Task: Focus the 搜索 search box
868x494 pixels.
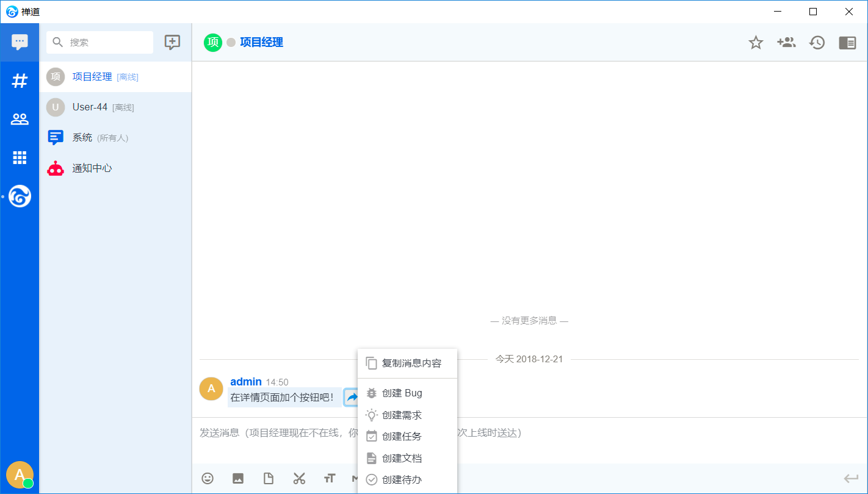Action: tap(99, 42)
